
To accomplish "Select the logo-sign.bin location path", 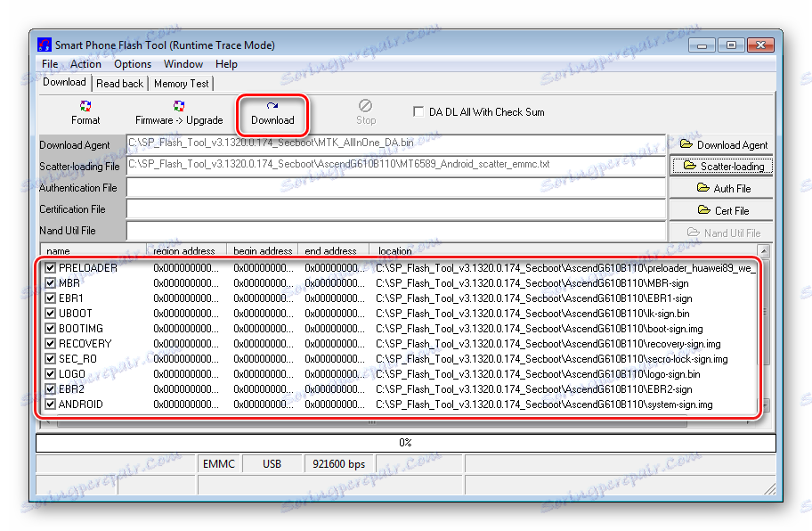I will click(538, 374).
